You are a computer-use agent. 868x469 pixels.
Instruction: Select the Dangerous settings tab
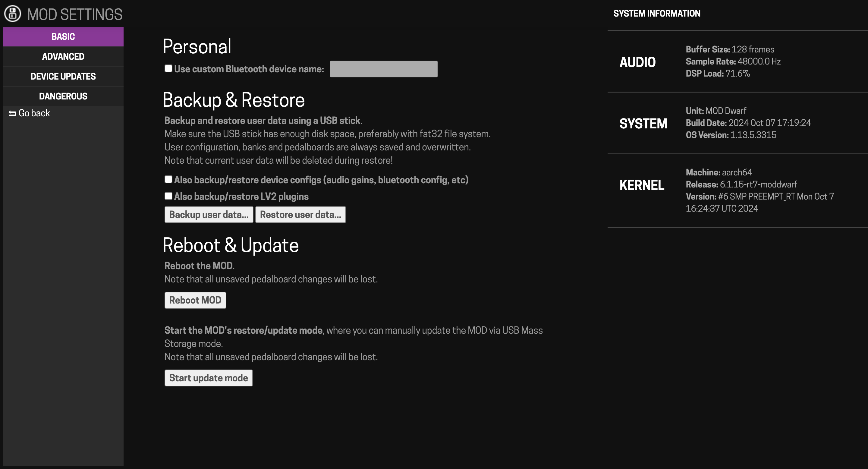(x=63, y=96)
